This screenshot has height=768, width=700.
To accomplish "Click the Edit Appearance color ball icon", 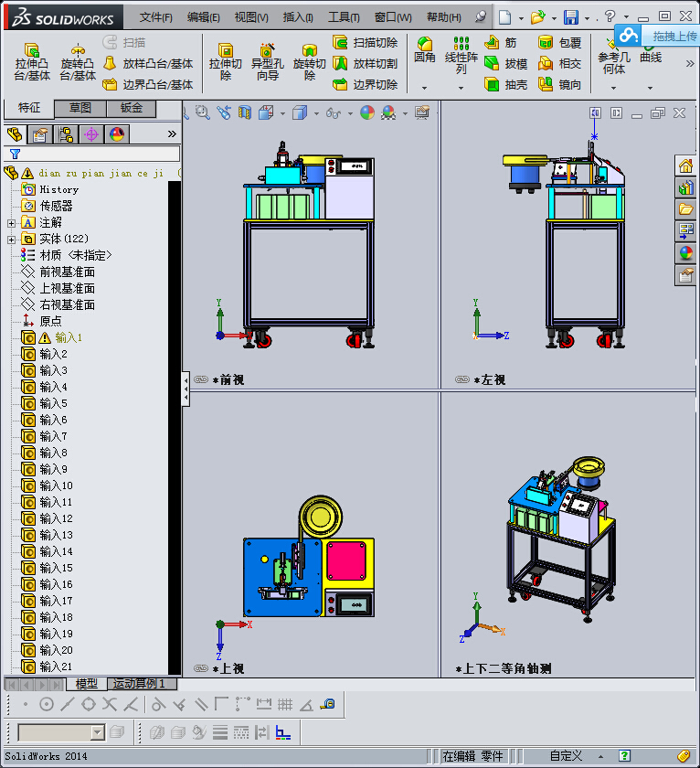I will [367, 113].
